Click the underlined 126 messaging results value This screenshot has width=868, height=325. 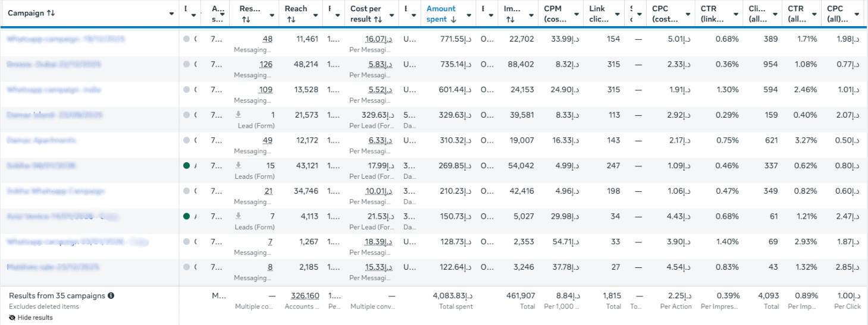coord(266,65)
